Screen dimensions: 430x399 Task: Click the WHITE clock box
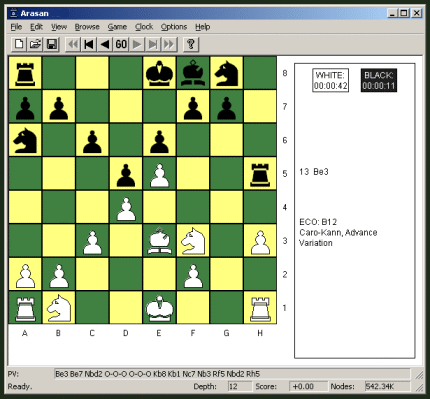[330, 80]
